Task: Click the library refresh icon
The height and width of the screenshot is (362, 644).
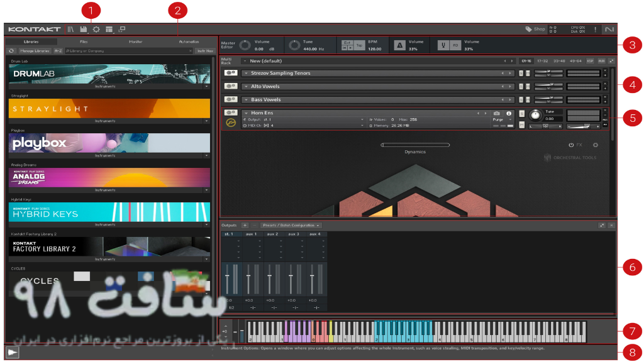Action: click(11, 51)
